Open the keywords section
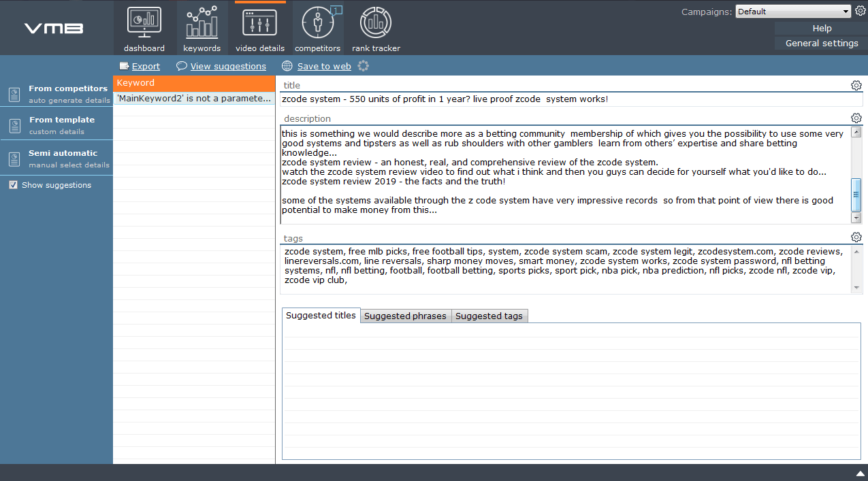This screenshot has height=481, width=868. 202,29
